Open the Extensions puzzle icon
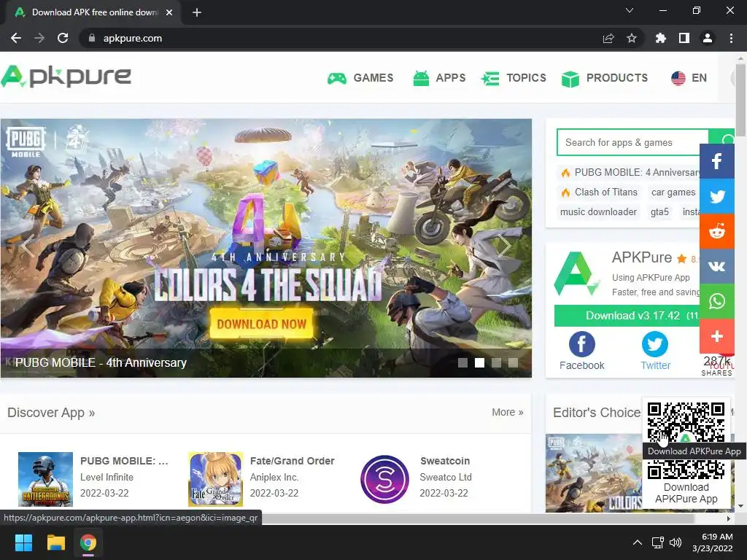This screenshot has width=747, height=560. [660, 38]
